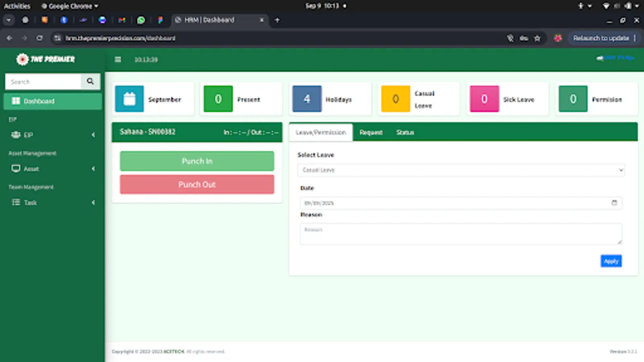Click the browser forward arrow
This screenshot has width=644, height=362.
(24, 38)
